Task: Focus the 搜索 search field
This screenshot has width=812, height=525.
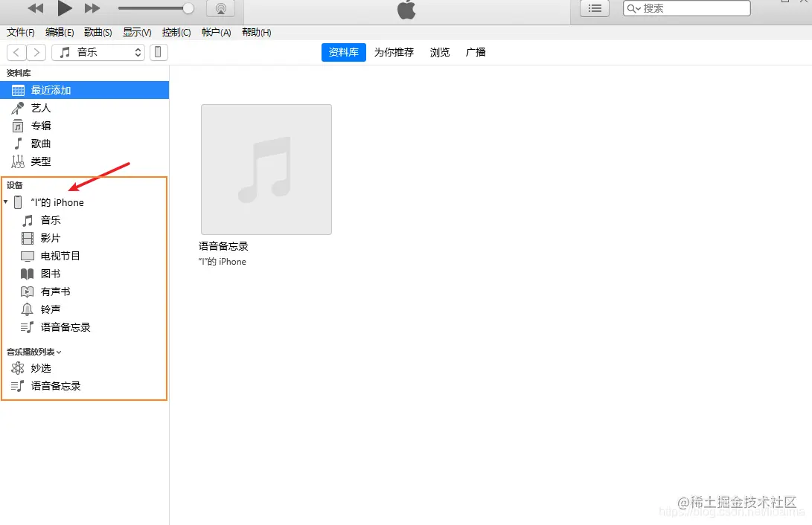Action: point(687,8)
